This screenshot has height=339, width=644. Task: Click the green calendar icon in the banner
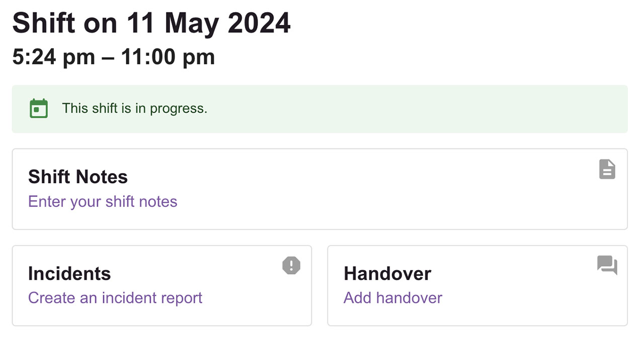39,109
